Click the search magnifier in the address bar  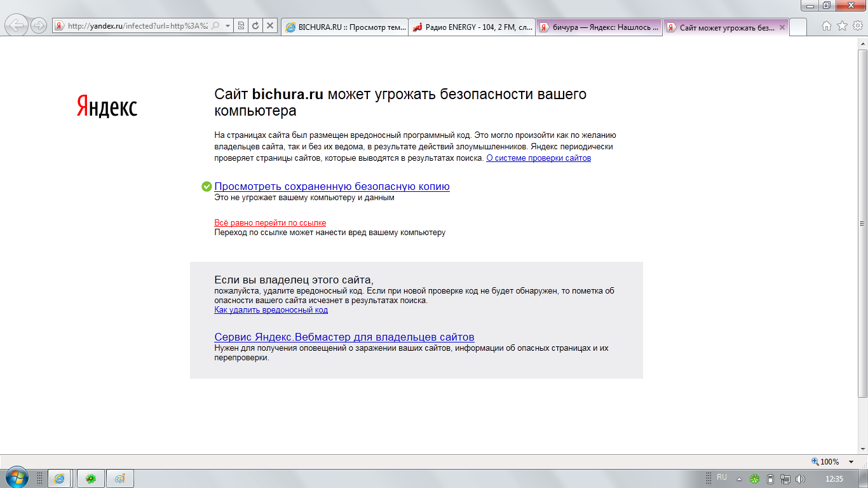coord(215,26)
